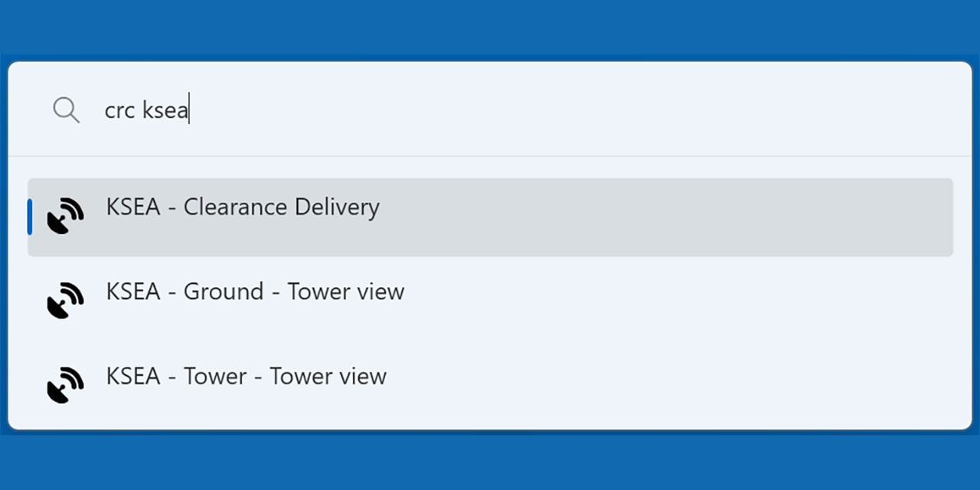Click the radar icon beside KSEA Tower

click(66, 385)
